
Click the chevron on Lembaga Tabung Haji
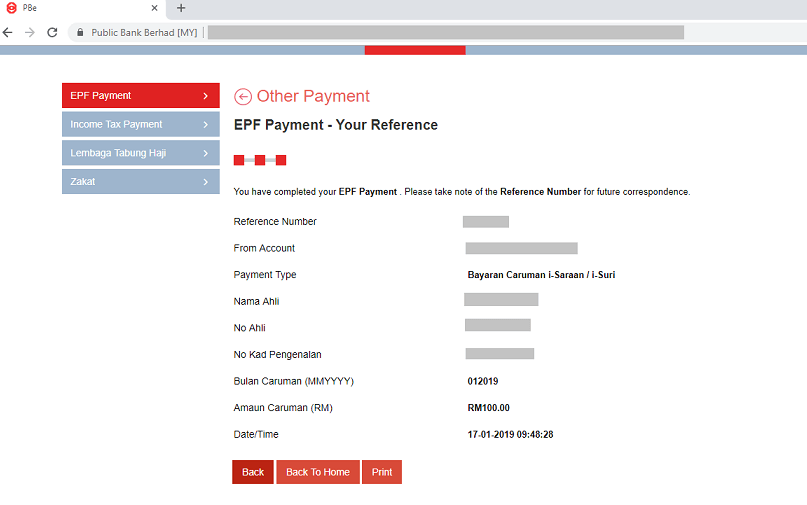click(205, 153)
